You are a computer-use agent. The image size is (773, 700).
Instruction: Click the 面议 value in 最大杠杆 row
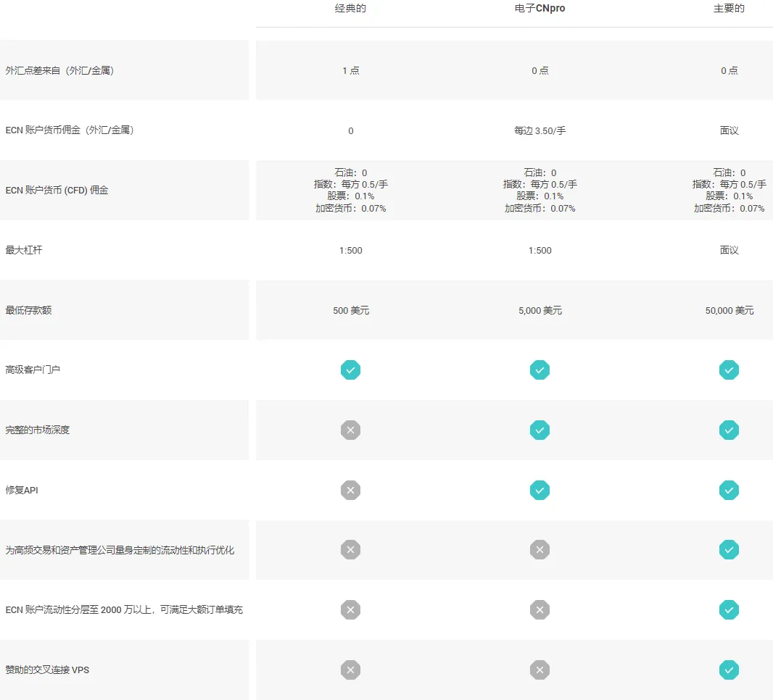[x=729, y=250]
